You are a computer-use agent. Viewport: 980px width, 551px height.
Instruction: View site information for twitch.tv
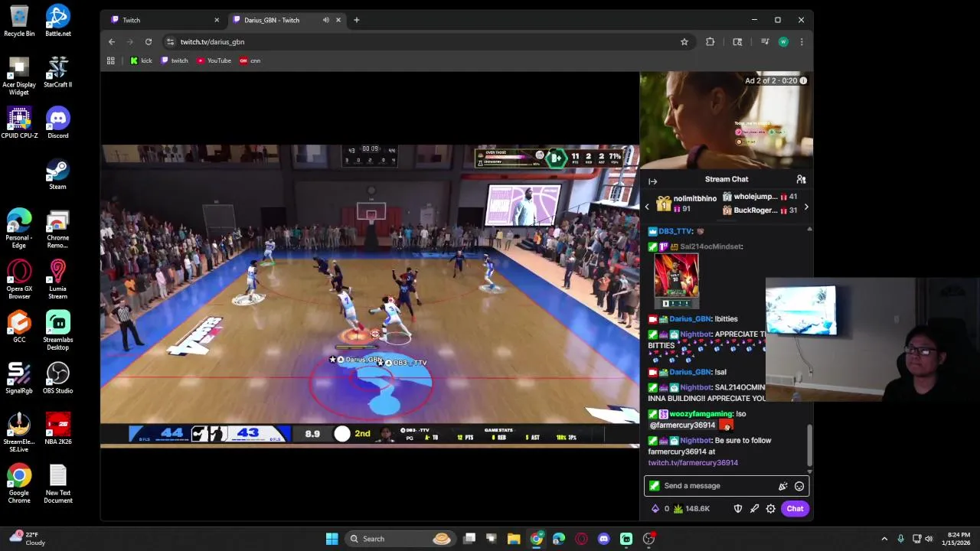pyautogui.click(x=171, y=42)
